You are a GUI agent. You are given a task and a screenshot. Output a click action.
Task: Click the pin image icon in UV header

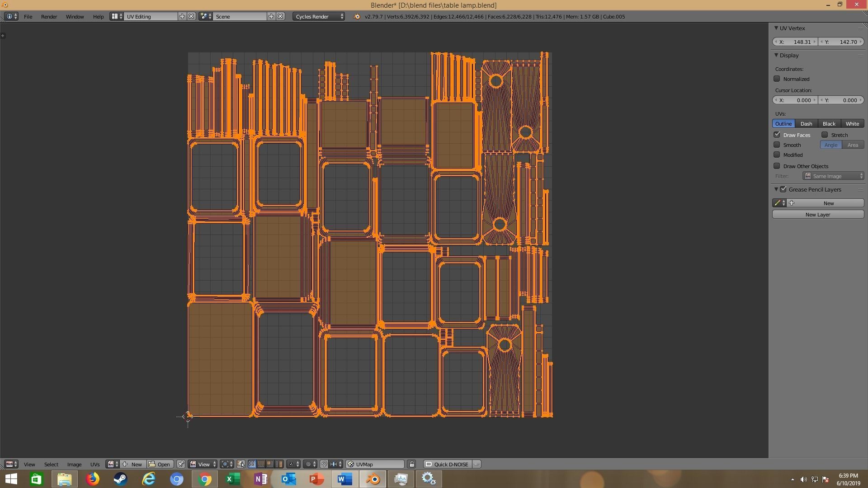[x=180, y=464]
